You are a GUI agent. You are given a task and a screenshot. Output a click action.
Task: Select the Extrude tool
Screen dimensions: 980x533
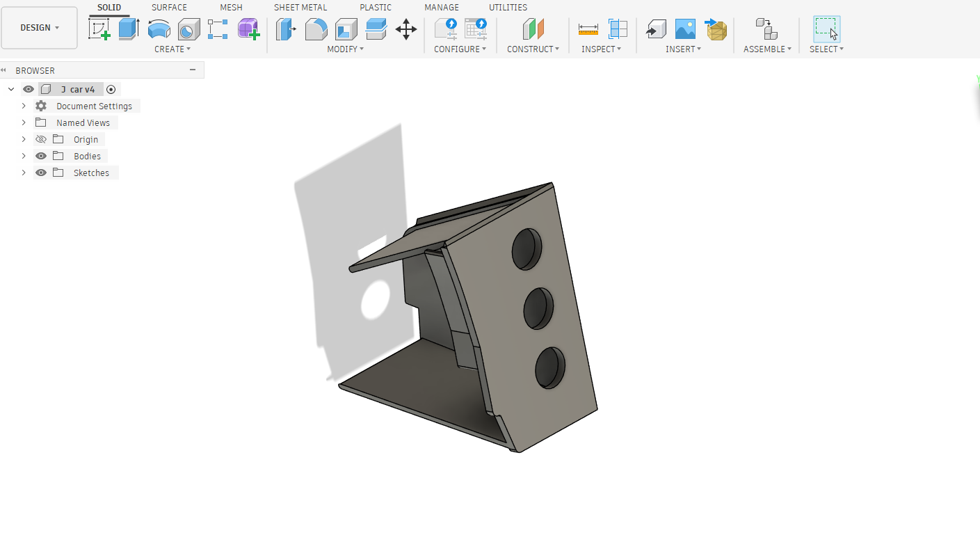129,29
